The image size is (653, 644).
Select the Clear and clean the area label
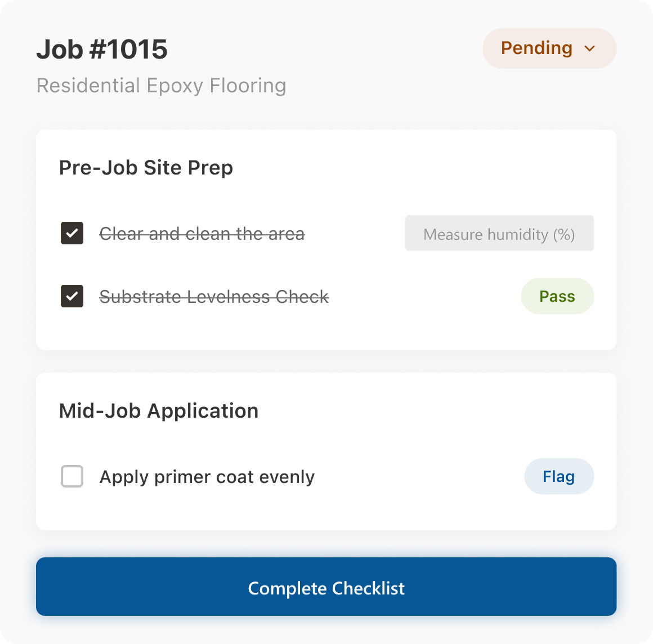(202, 234)
